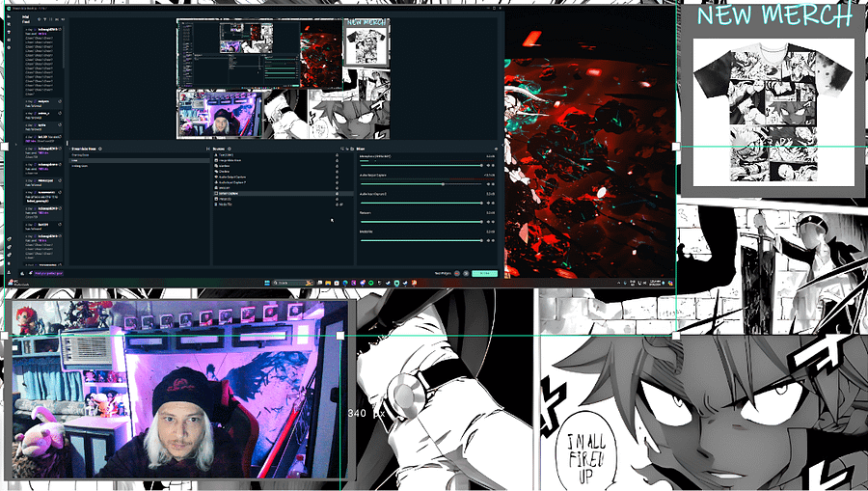The image size is (868, 491).
Task: Open the fourth Streamlabs left sidebar icon
Action: pos(9,40)
